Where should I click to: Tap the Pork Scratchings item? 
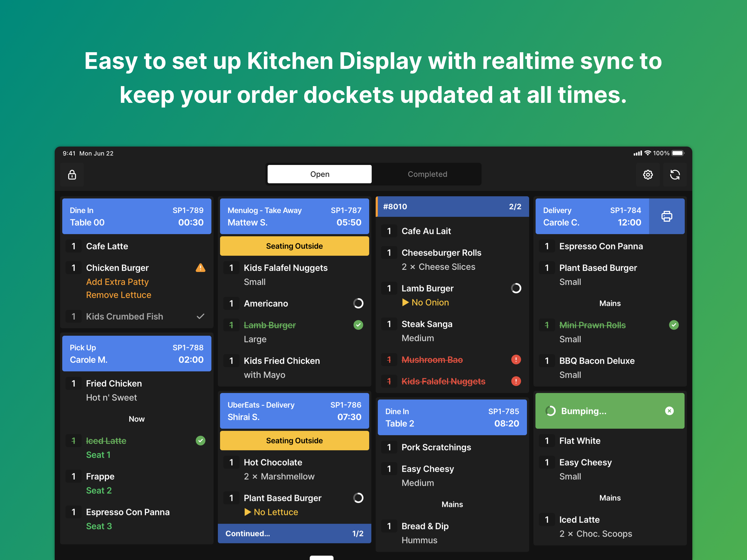(452, 448)
